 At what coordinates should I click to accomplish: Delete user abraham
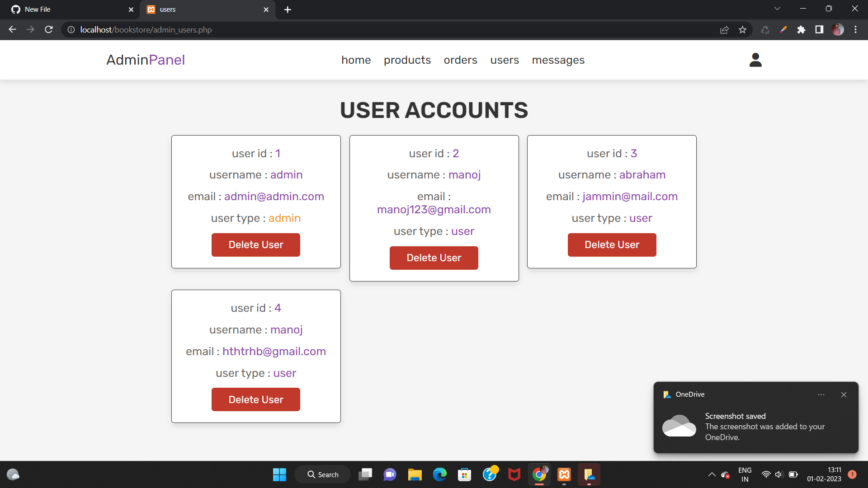[x=612, y=244]
